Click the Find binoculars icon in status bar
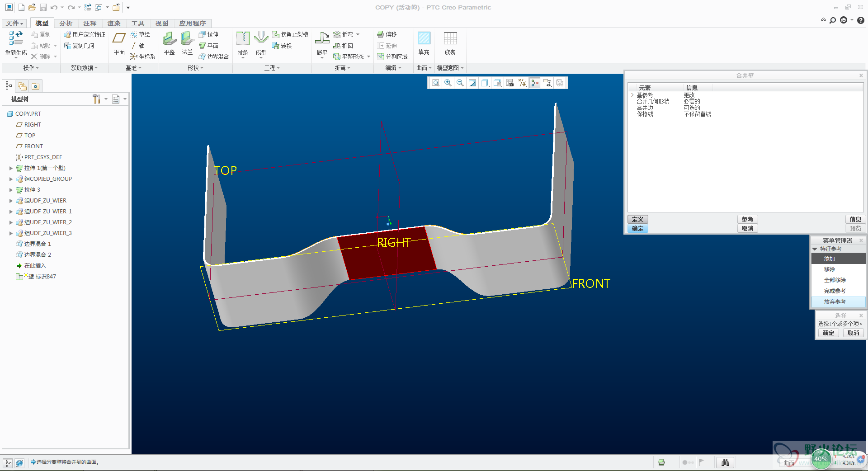Image resolution: width=868 pixels, height=471 pixels. [725, 462]
